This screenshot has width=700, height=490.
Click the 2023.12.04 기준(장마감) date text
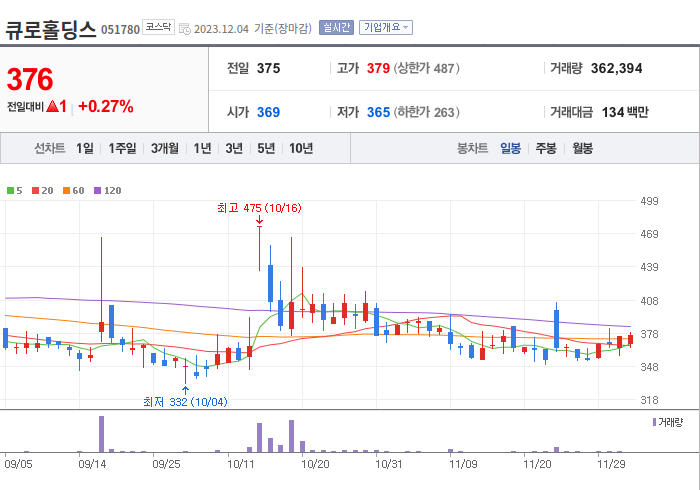point(253,29)
